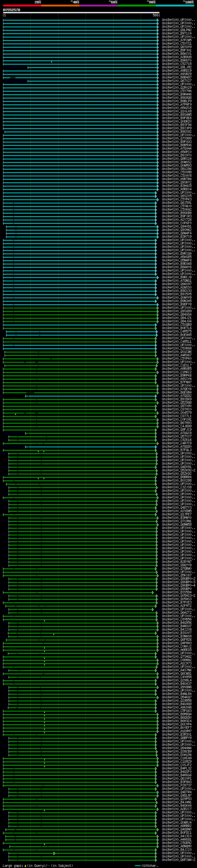Select hit label UniRef100_C5X4Y8
197x868 pixels.
tap(177, 176)
